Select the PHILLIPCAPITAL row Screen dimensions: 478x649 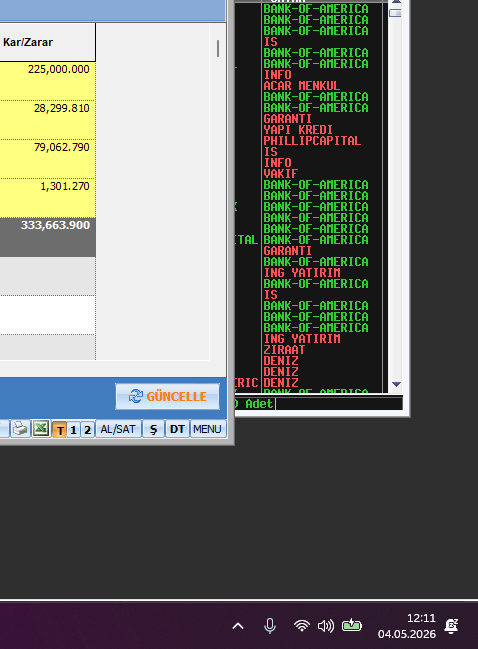pyautogui.click(x=312, y=141)
